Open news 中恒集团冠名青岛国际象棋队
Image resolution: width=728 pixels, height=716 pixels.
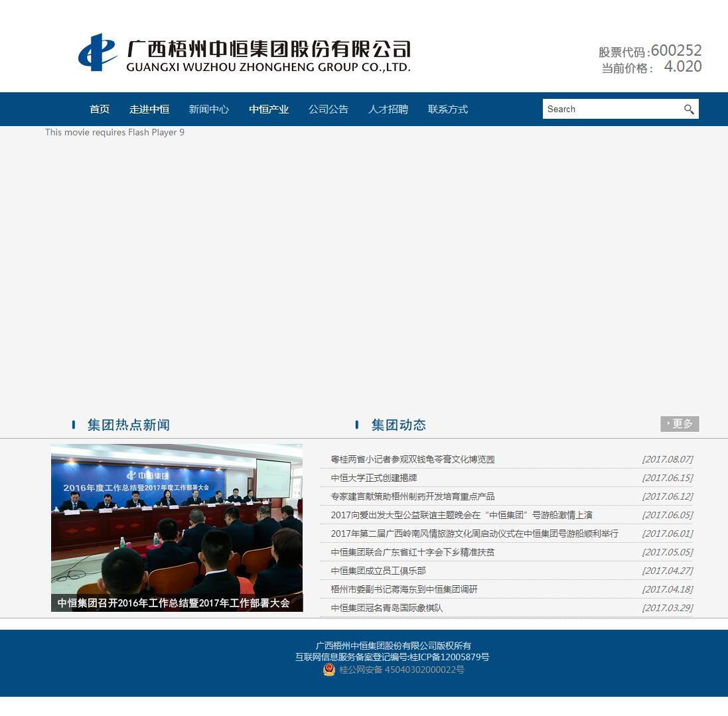tap(387, 608)
